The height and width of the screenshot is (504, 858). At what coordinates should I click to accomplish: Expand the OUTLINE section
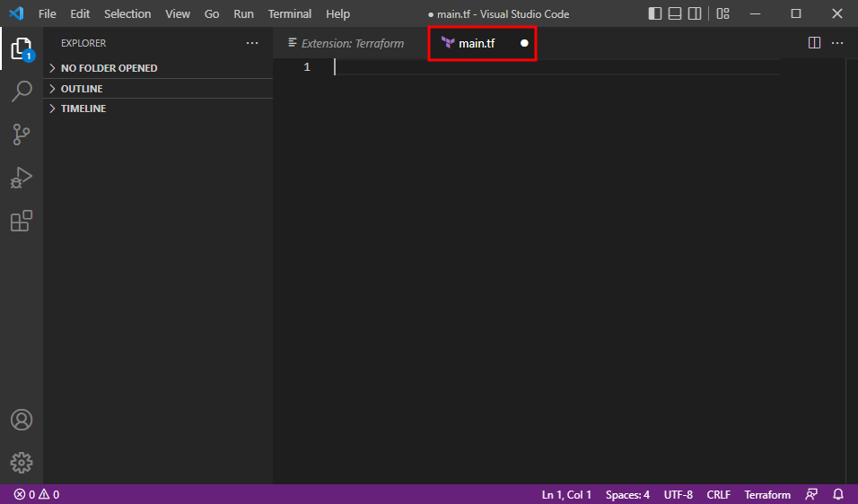(x=158, y=89)
